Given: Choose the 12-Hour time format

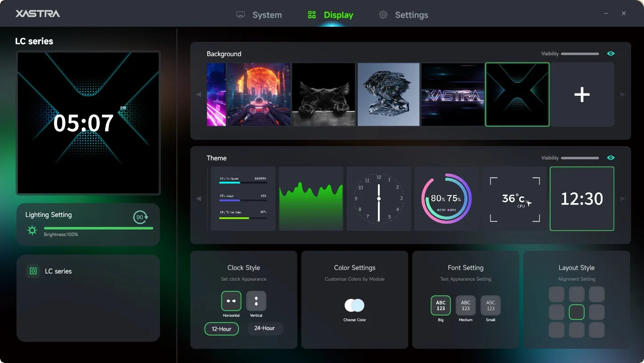Looking at the screenshot, I should coord(222,329).
